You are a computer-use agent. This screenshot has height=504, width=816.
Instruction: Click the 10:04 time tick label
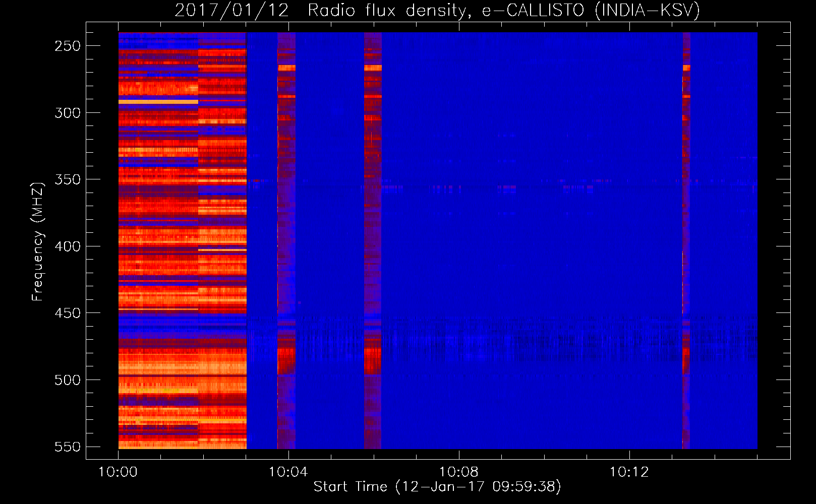click(x=288, y=472)
